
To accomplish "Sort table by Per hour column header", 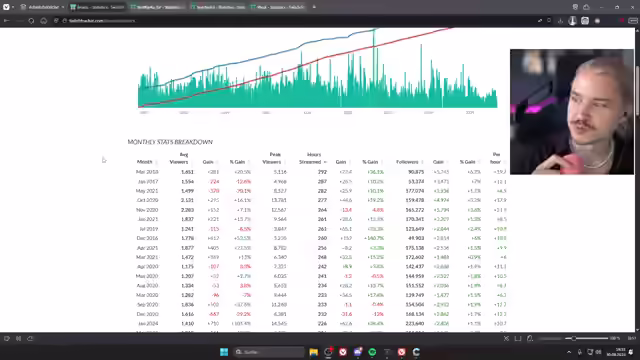I will 496,158.
